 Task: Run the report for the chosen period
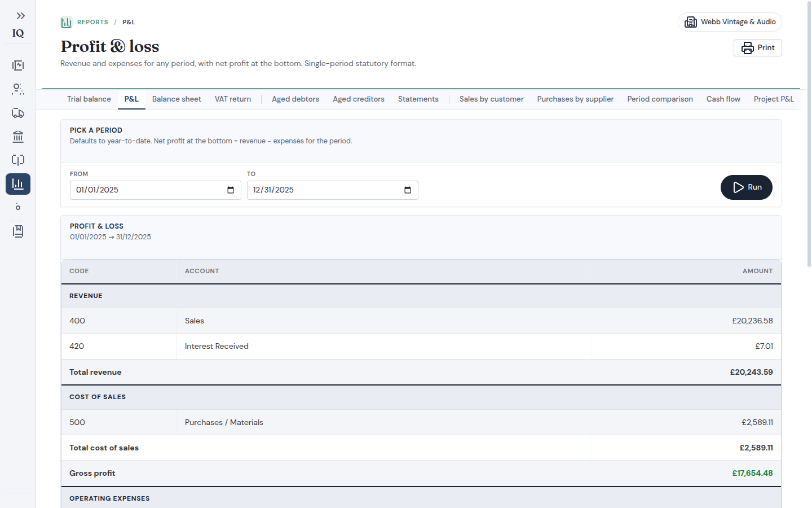point(747,187)
